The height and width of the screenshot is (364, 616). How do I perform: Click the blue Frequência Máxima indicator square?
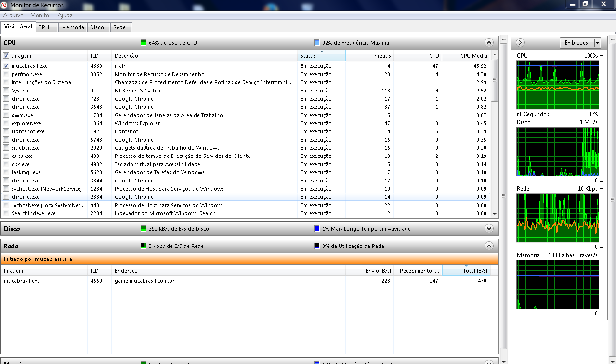pos(317,43)
